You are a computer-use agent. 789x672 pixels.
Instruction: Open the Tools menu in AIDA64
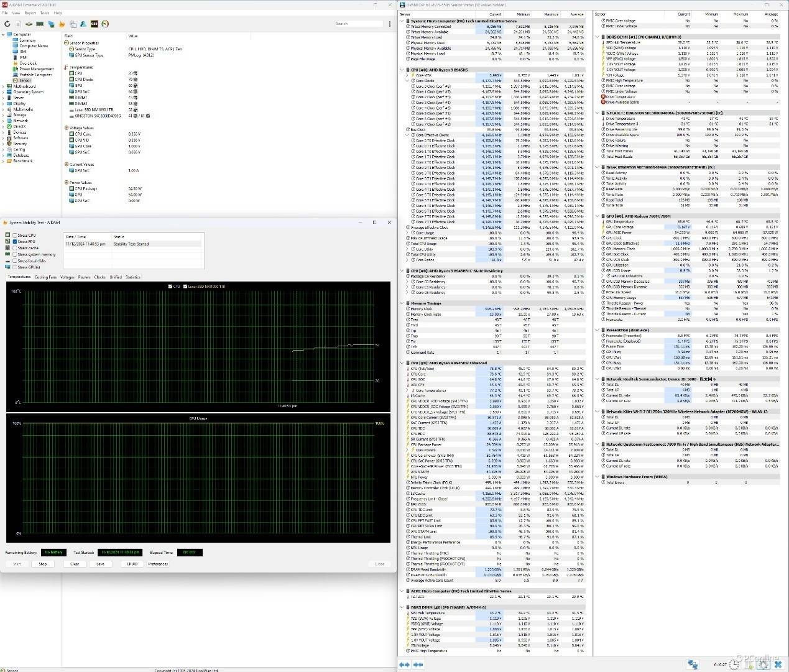coord(45,13)
